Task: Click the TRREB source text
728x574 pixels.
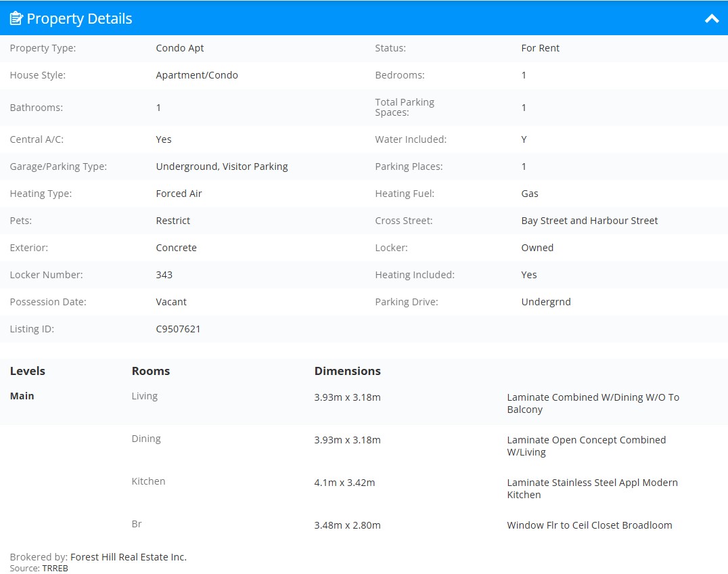Action: pyautogui.click(x=55, y=569)
